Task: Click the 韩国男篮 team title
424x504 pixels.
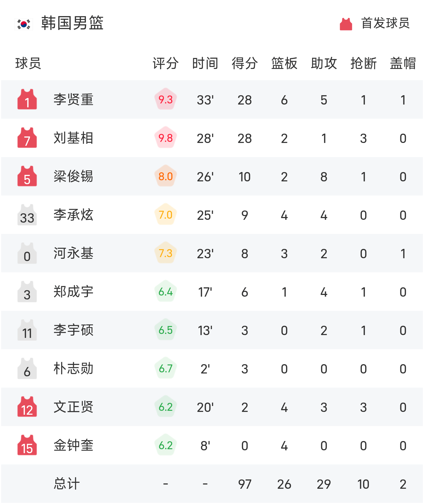Action: [72, 23]
